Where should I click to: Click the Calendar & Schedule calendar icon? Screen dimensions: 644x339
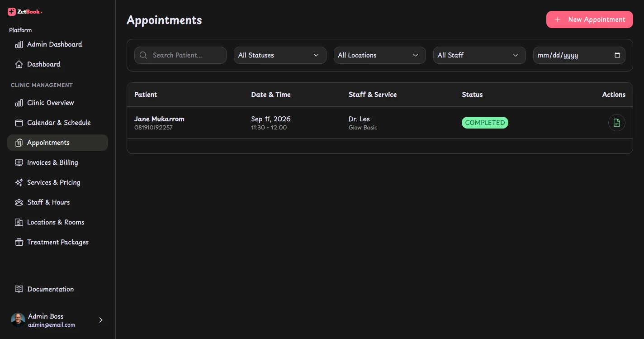19,123
